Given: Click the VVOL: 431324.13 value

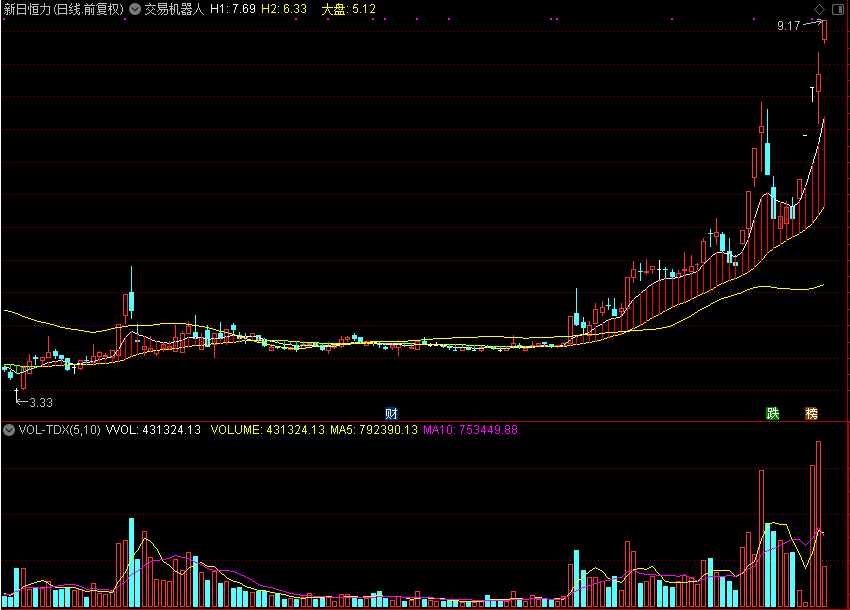Looking at the screenshot, I should tap(153, 430).
